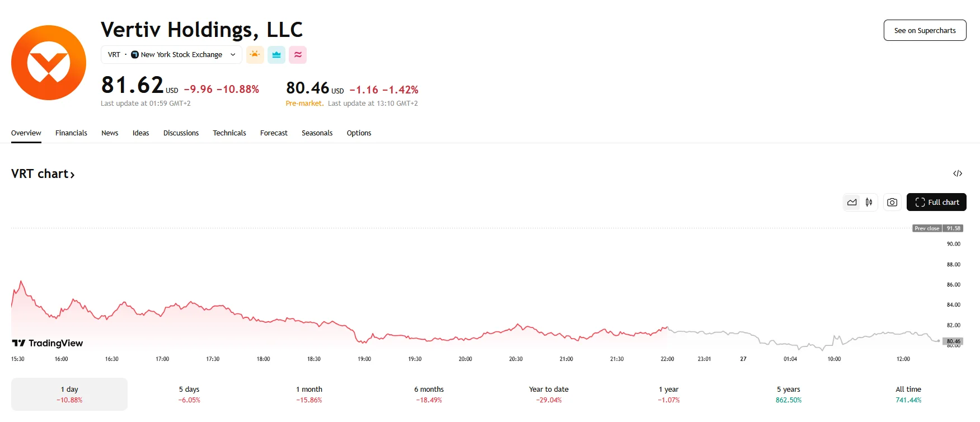Viewport: 980px width, 422px height.
Task: Go to the Seasonals tab
Action: [317, 133]
